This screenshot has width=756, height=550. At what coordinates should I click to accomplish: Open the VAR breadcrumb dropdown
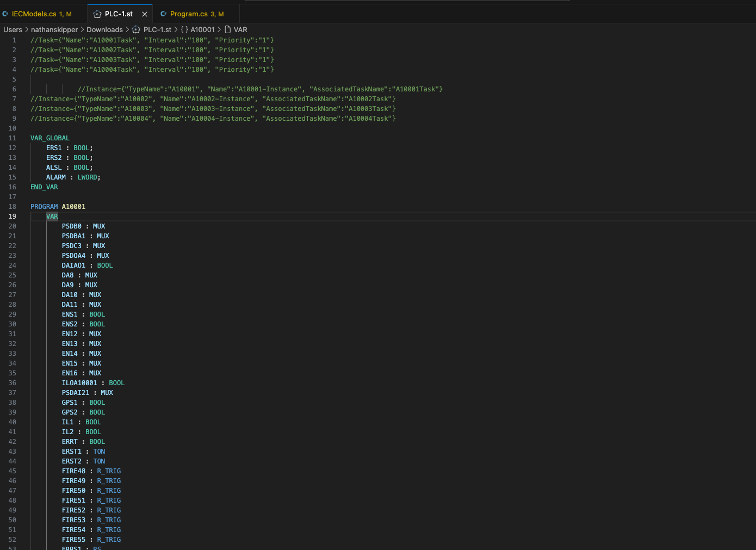click(x=240, y=29)
